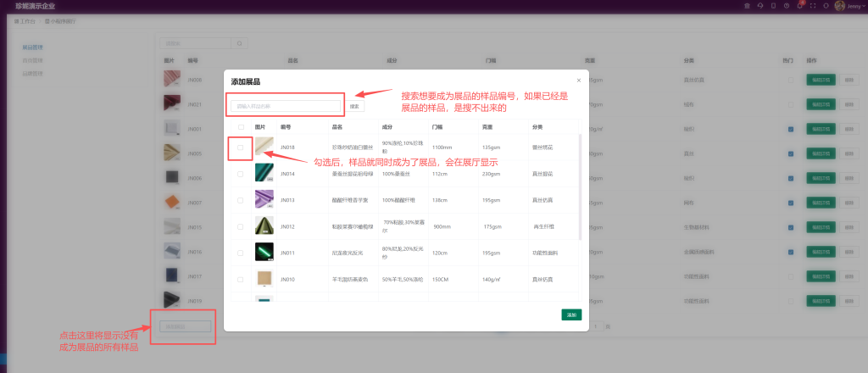
Task: Click the notification bell icon in header
Action: tap(801, 6)
